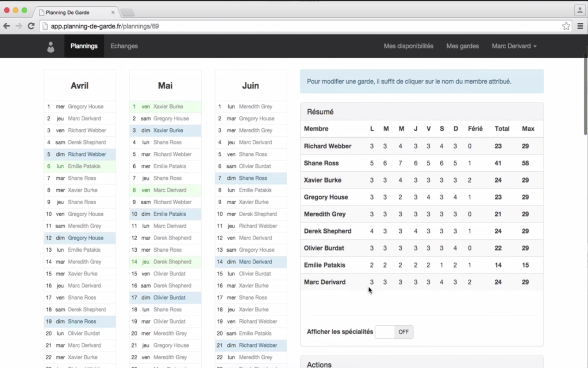
Task: Click Derek Shepherd on 14 jeu Mai
Action: coord(172,262)
